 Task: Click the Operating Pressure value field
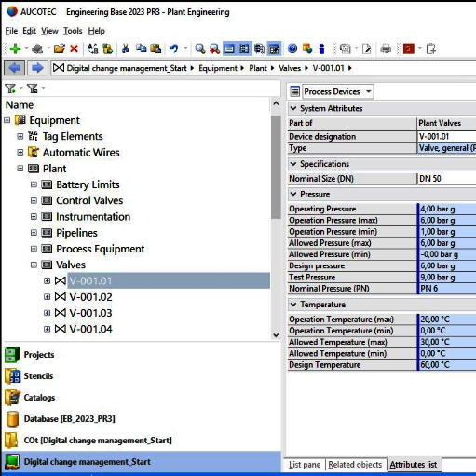point(447,209)
